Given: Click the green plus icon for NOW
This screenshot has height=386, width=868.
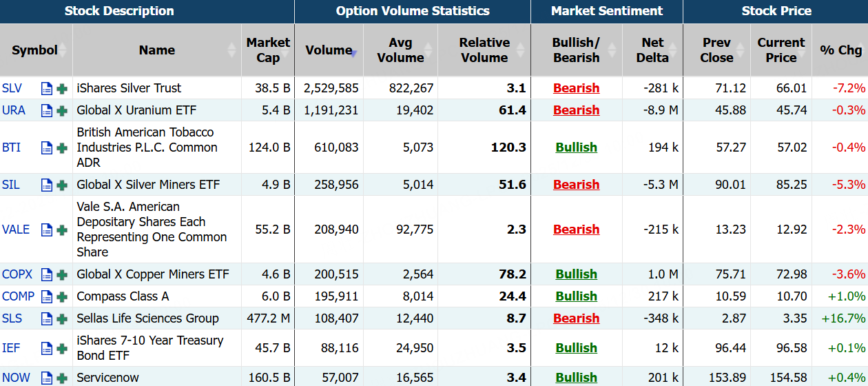Looking at the screenshot, I should 62,378.
